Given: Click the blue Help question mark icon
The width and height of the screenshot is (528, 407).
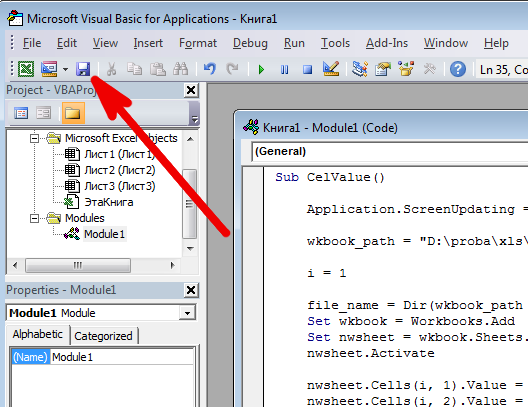Looking at the screenshot, I should 458,69.
